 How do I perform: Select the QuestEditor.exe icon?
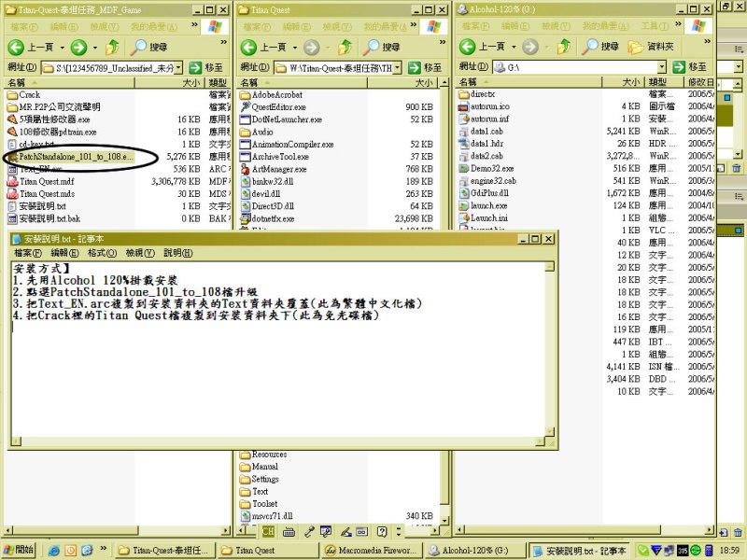point(245,107)
